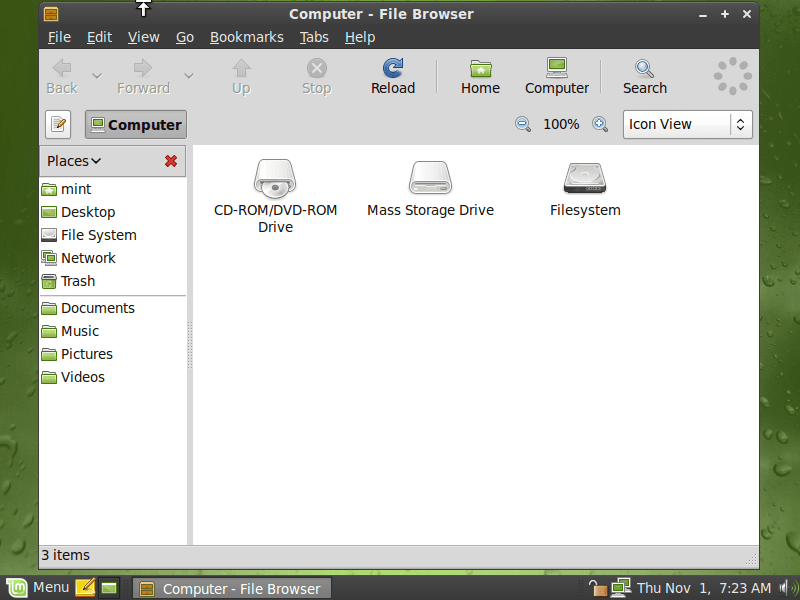Click the Reload toolbar icon
Viewport: 800px width, 600px height.
(x=392, y=77)
